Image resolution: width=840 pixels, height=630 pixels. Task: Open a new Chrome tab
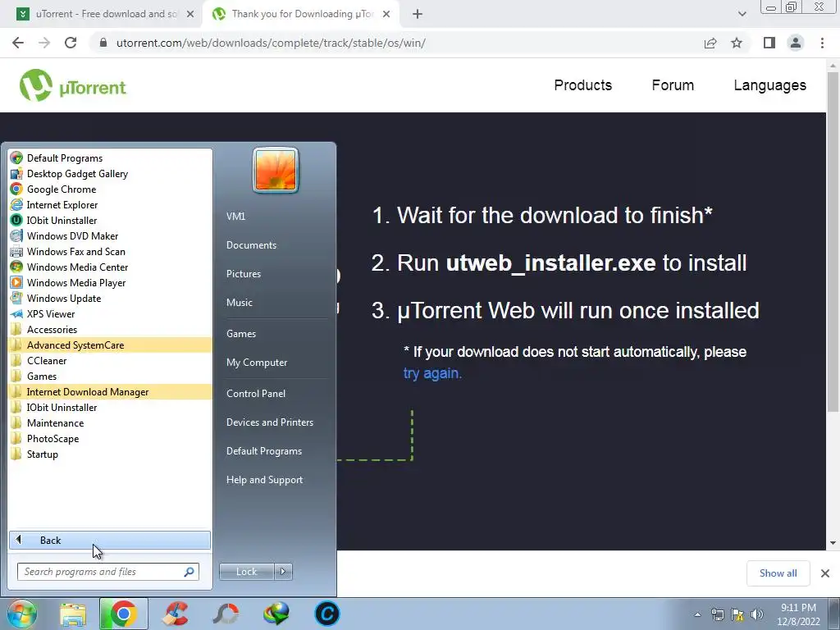tap(418, 15)
